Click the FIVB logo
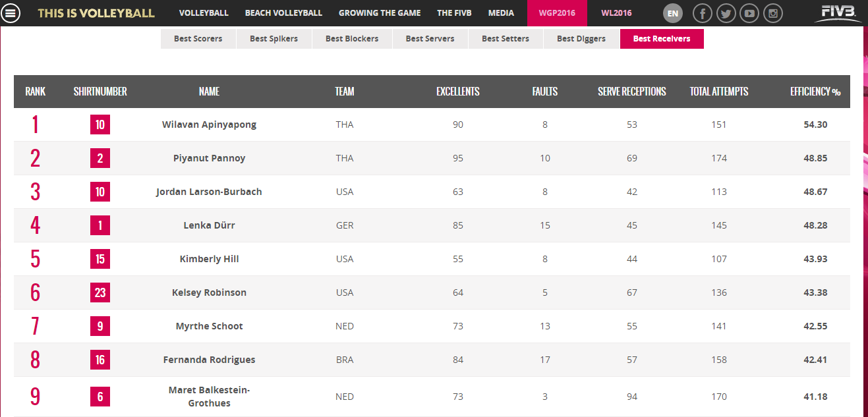The image size is (868, 417). pos(838,12)
